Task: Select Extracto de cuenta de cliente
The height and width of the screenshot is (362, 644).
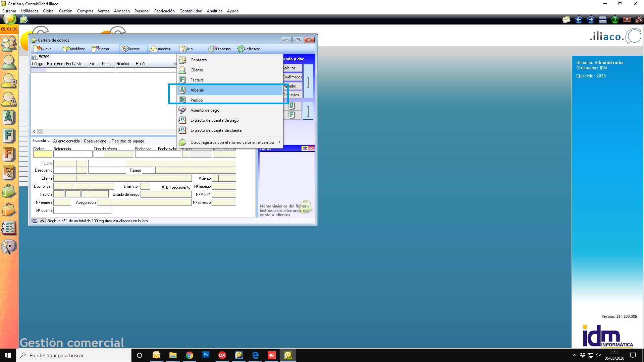Action: pos(230,130)
